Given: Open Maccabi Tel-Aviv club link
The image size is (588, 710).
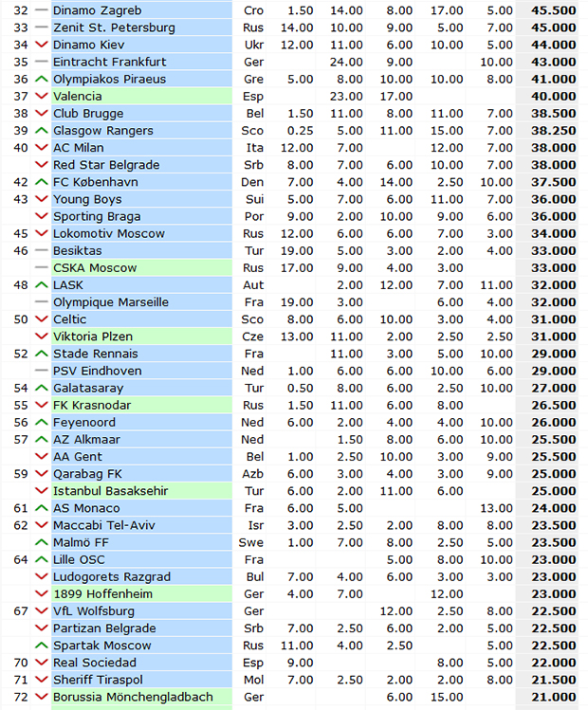Looking at the screenshot, I should 104,525.
